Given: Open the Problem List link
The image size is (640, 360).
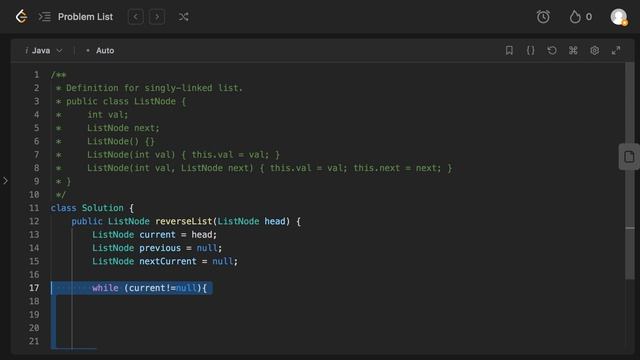Looking at the screenshot, I should click(x=85, y=17).
